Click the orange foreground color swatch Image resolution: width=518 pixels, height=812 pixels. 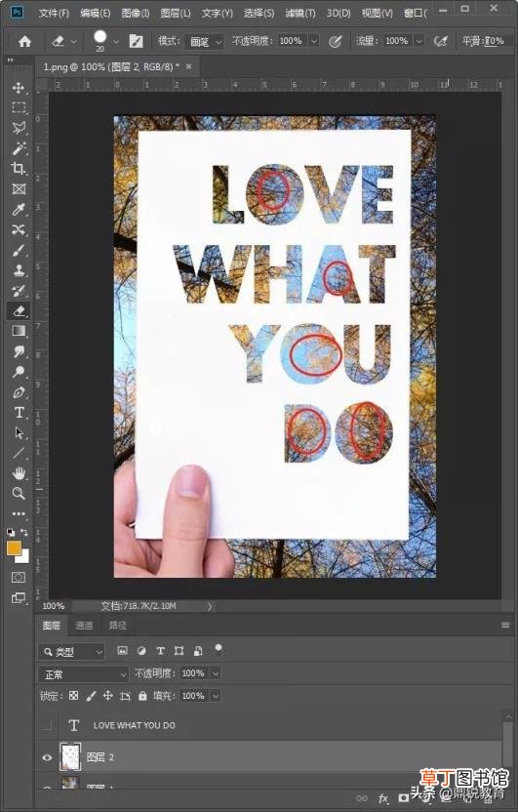click(x=14, y=548)
